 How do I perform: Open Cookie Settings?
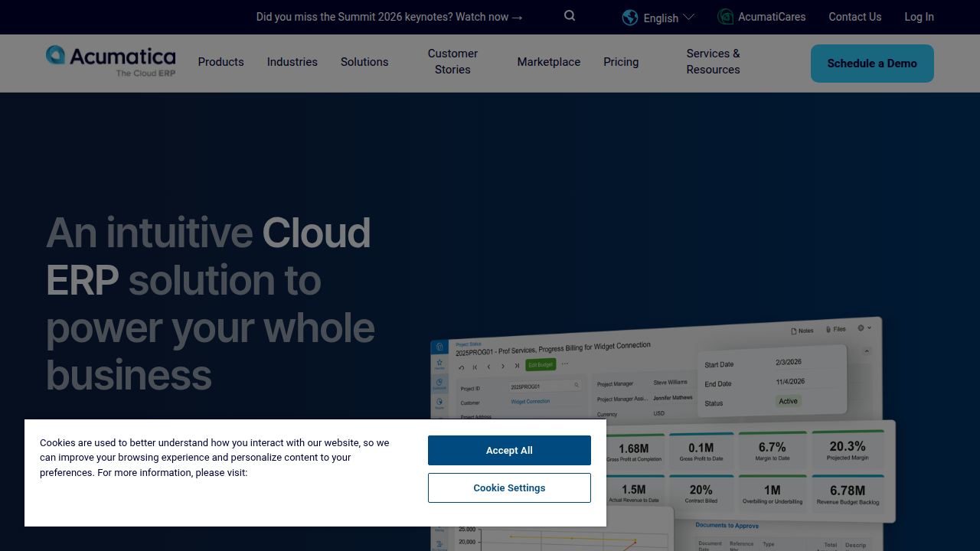tap(509, 487)
